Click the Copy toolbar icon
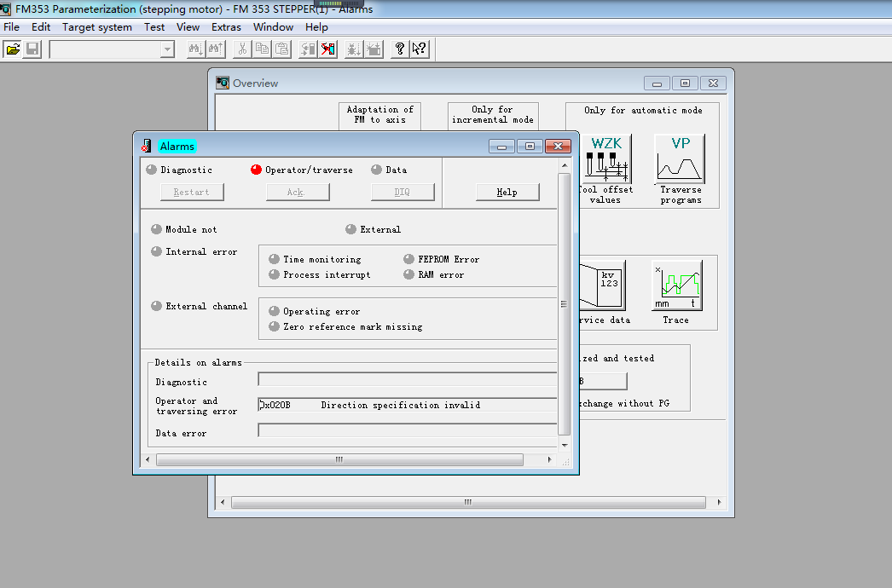Image resolution: width=892 pixels, height=588 pixels. 263,49
